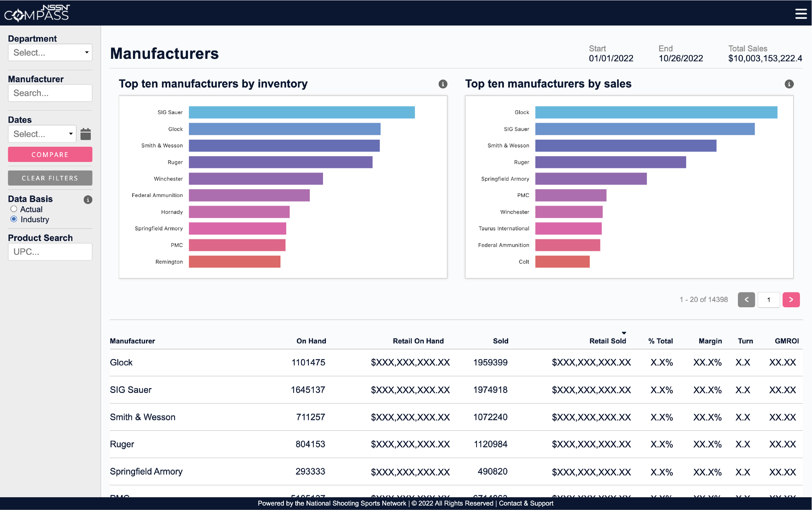Go to next page arrow
The width and height of the screenshot is (812, 510).
(x=791, y=300)
